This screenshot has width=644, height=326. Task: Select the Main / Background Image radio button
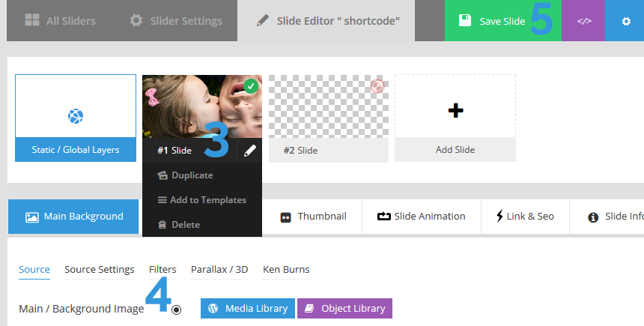(x=176, y=310)
